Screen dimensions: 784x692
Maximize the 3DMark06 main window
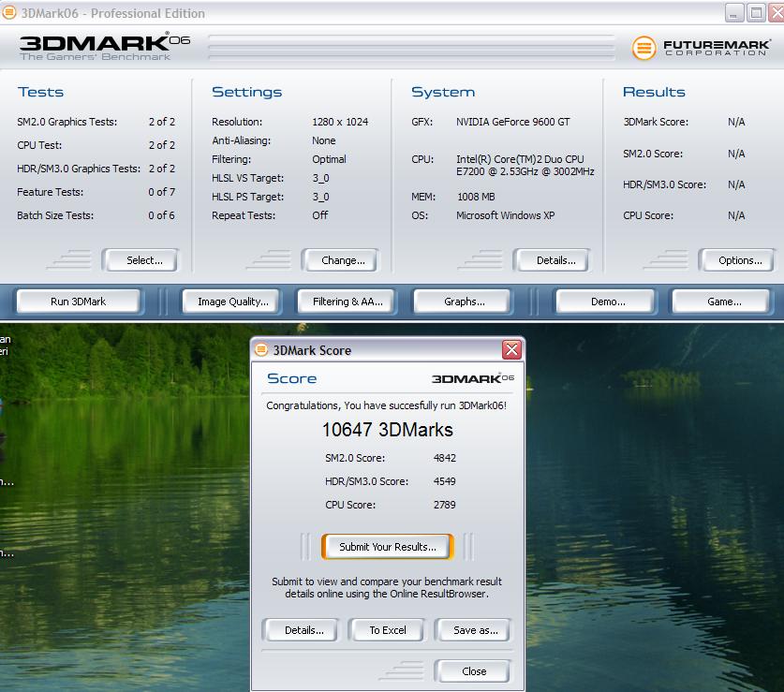[755, 13]
